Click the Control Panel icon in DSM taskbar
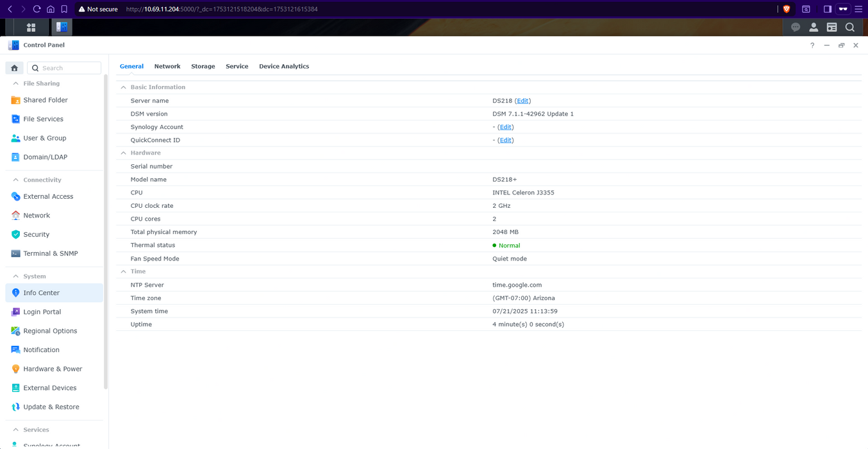The image size is (868, 449). [x=62, y=27]
